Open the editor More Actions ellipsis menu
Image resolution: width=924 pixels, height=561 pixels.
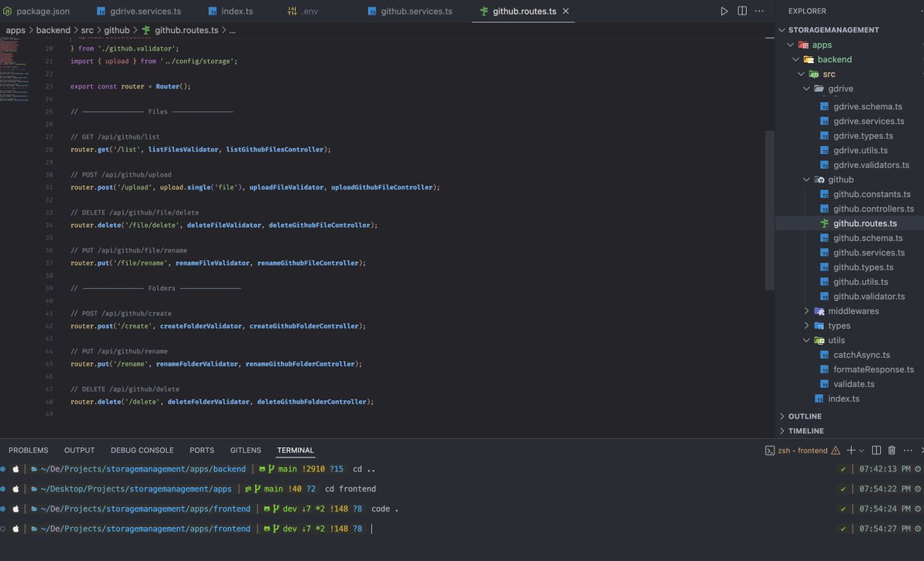[760, 12]
